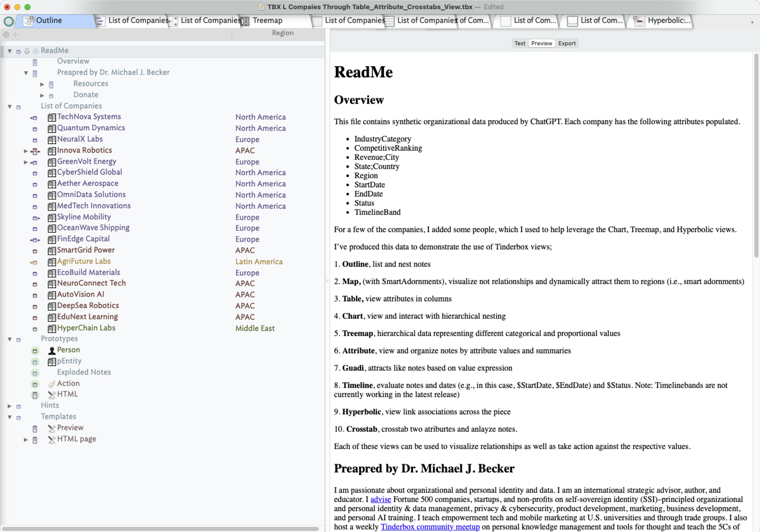The image size is (760, 532).
Task: Click the download arrow icon in ReadMe row
Action: pyautogui.click(x=27, y=51)
